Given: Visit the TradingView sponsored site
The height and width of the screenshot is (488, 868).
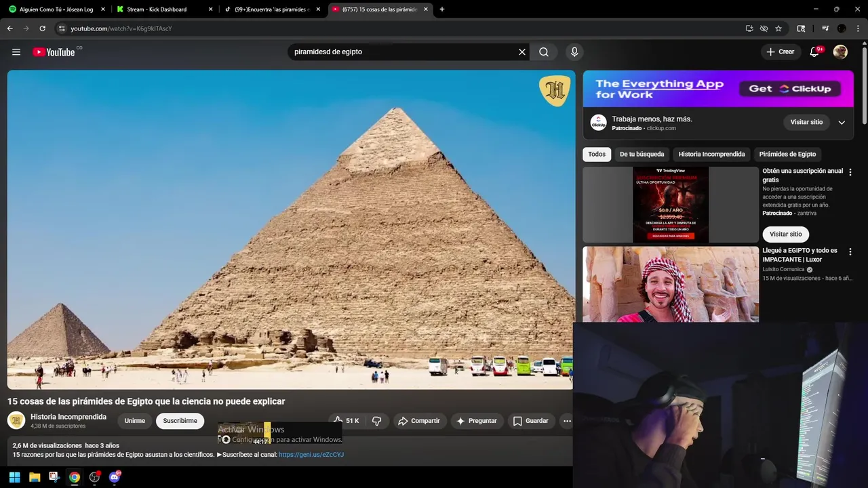Looking at the screenshot, I should tap(785, 235).
